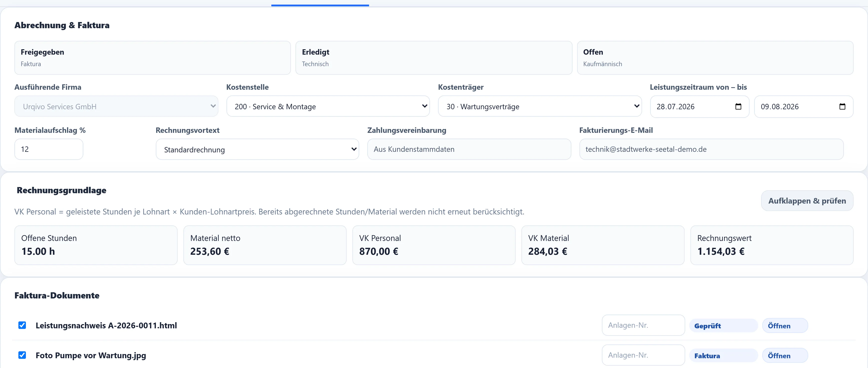Open Leistungsnachweis A-2026-0011.html via Öffnen
868x368 pixels.
point(785,325)
